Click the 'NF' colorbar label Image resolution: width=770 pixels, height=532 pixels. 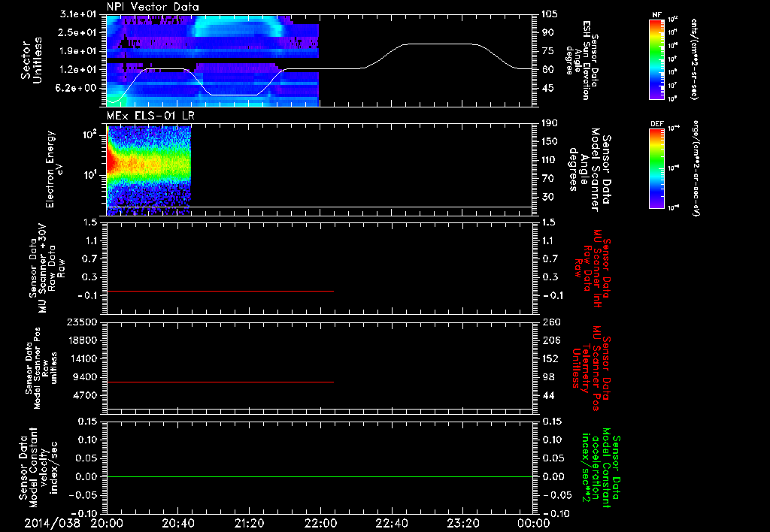pos(657,15)
